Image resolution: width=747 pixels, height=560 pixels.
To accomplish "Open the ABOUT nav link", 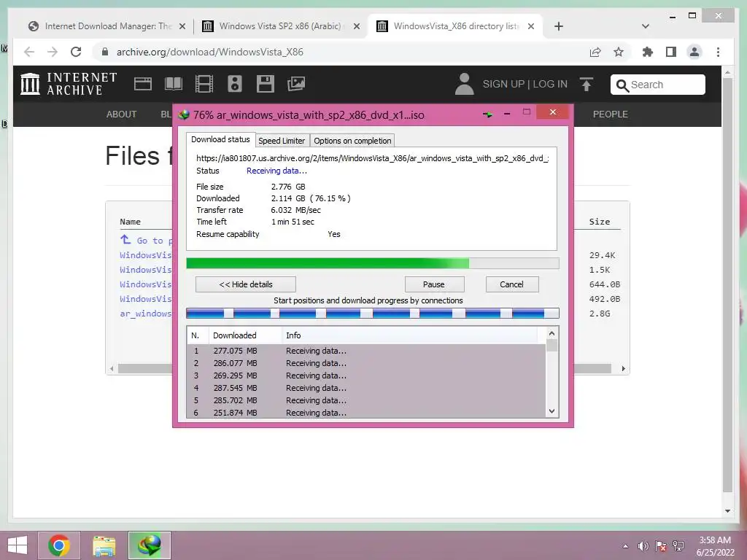I will 122,114.
